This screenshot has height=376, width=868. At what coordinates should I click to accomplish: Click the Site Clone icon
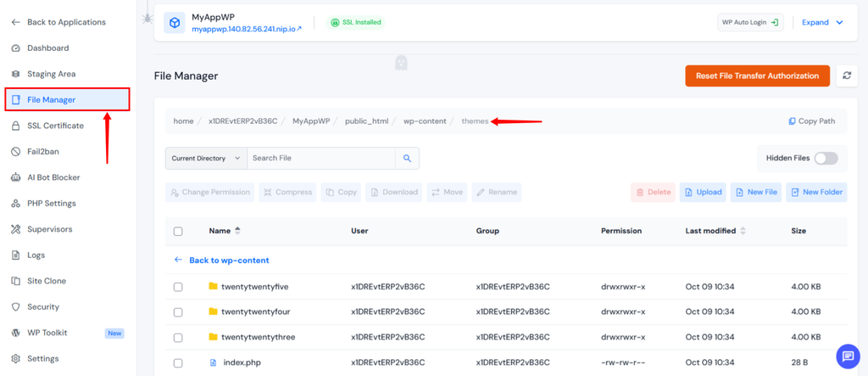tap(16, 281)
